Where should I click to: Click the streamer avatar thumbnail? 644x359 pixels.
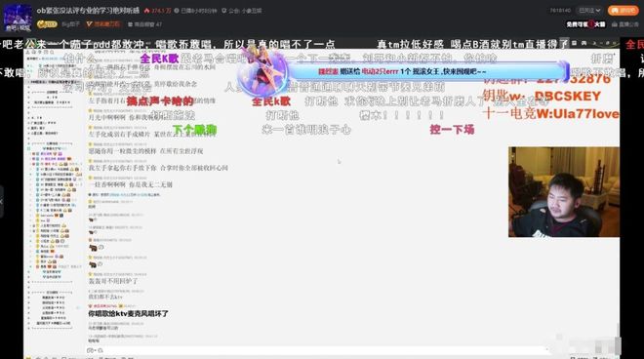click(x=18, y=19)
